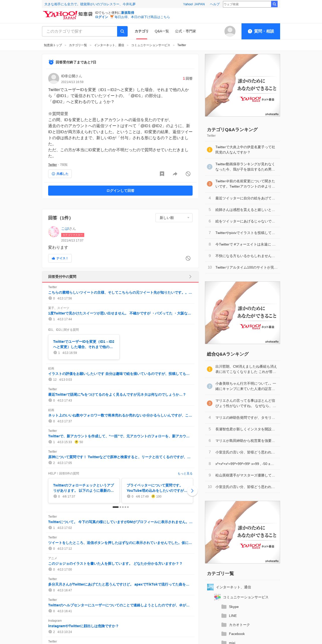This screenshot has width=322, height=644.
Task: Open the card プライベッターについて質問です
Action: 157,491
